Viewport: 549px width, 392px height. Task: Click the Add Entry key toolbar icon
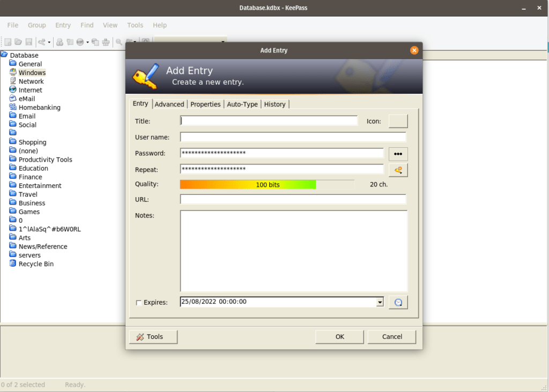(x=42, y=42)
